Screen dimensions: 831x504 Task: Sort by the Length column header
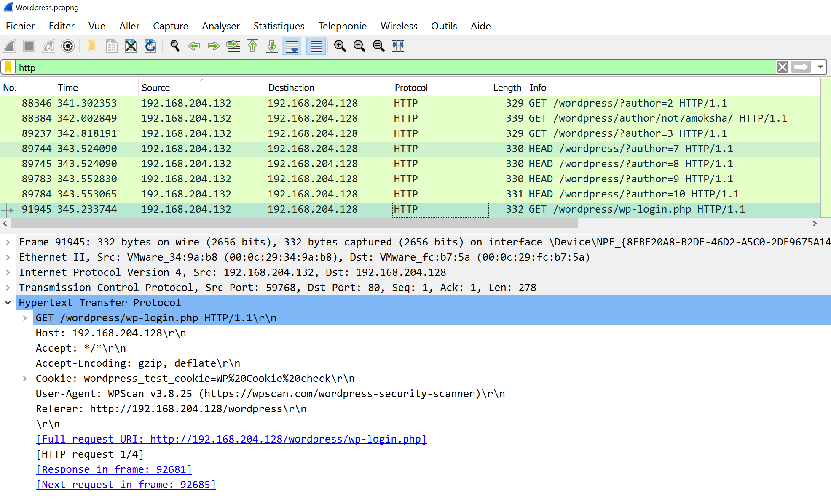coord(508,88)
